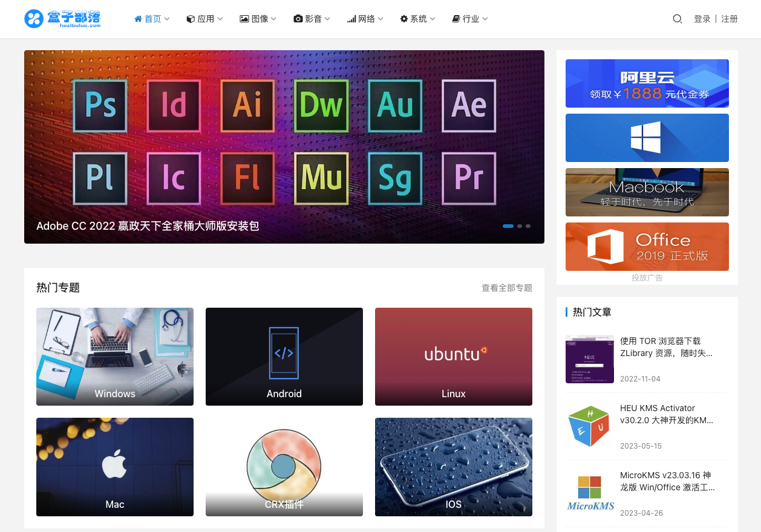
Task: Click the gear icon beside 系统
Action: [x=404, y=19]
